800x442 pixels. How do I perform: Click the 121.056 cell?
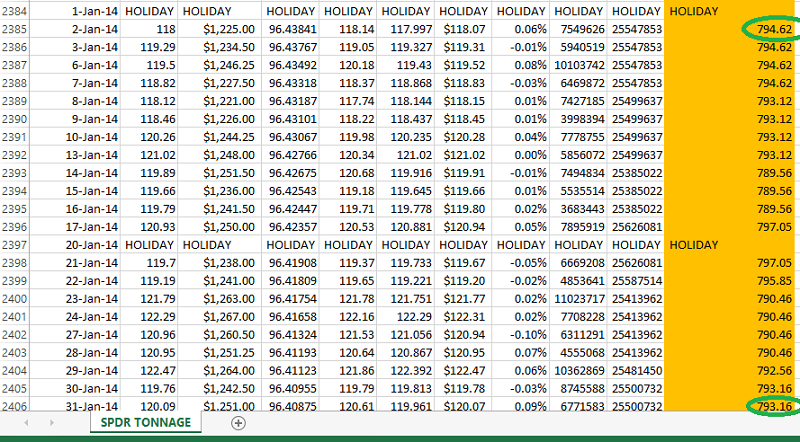pyautogui.click(x=406, y=335)
